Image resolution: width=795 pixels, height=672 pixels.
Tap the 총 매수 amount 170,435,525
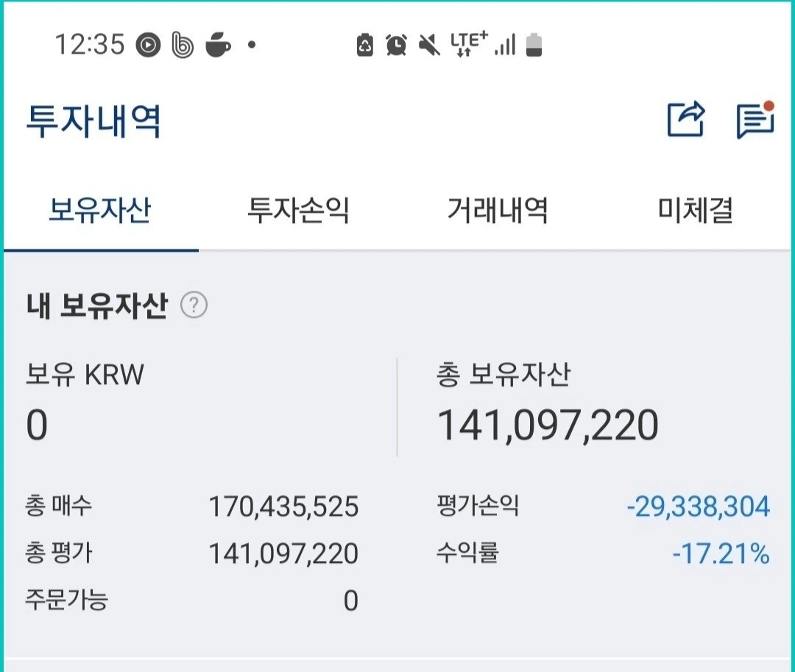tap(283, 506)
